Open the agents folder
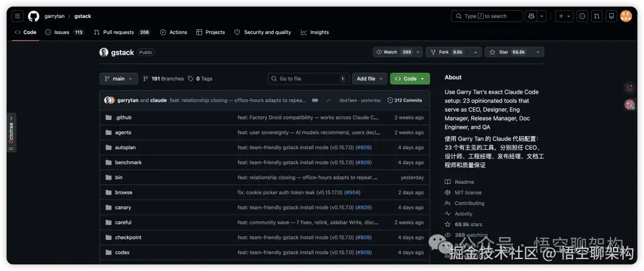This screenshot has width=644, height=271. (x=123, y=133)
